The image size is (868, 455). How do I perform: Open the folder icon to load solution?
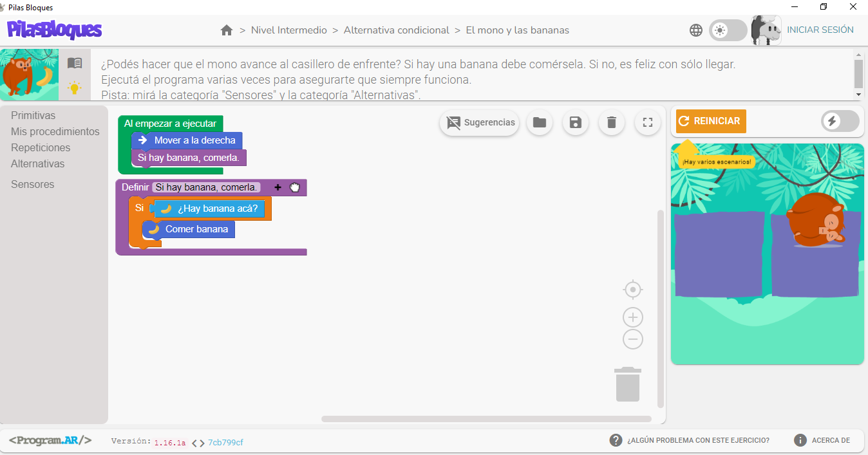click(540, 122)
